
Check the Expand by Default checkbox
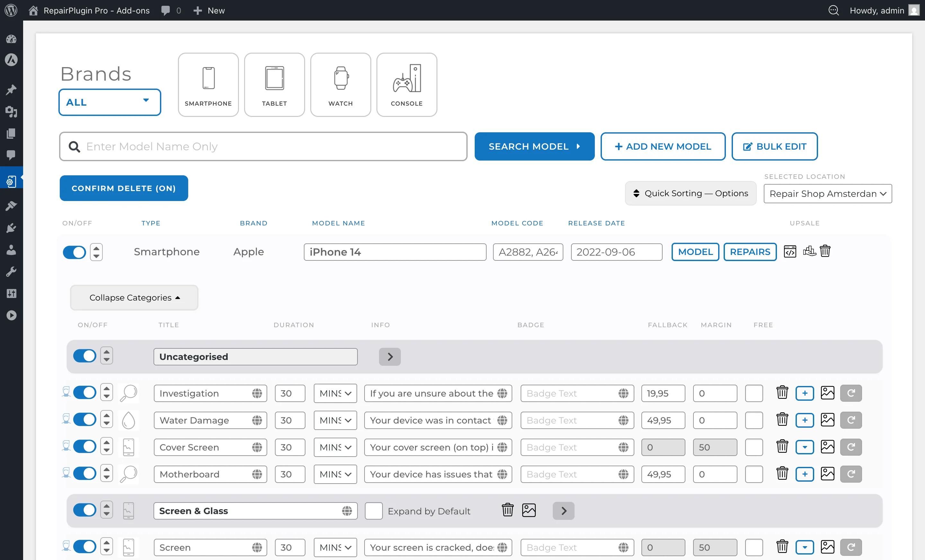(x=374, y=511)
